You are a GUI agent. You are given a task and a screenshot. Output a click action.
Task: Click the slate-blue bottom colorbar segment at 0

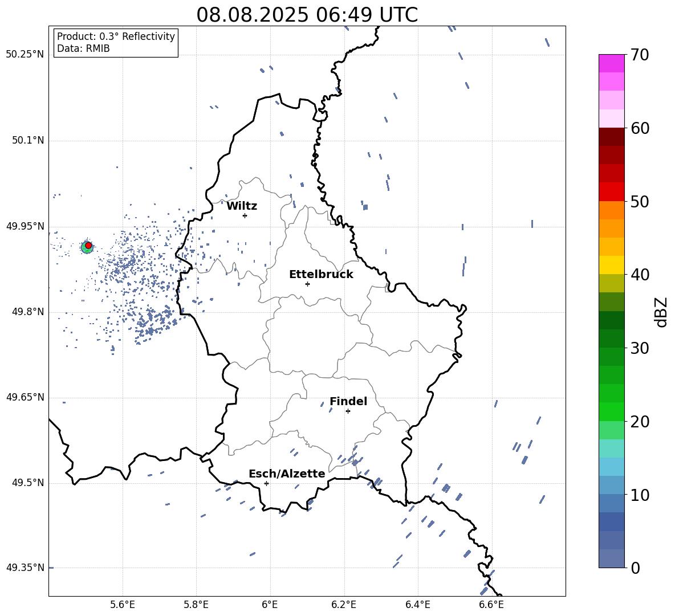point(611,558)
